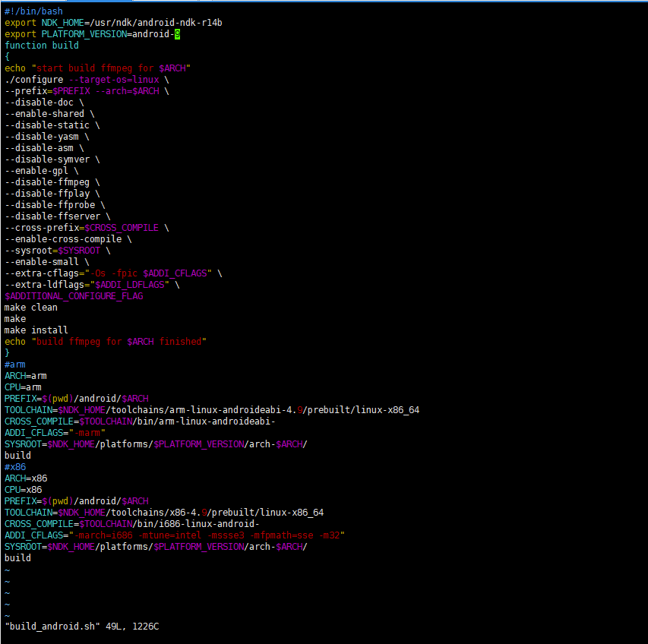Click the '#arm' comment line
This screenshot has width=648, height=644.
[15, 365]
